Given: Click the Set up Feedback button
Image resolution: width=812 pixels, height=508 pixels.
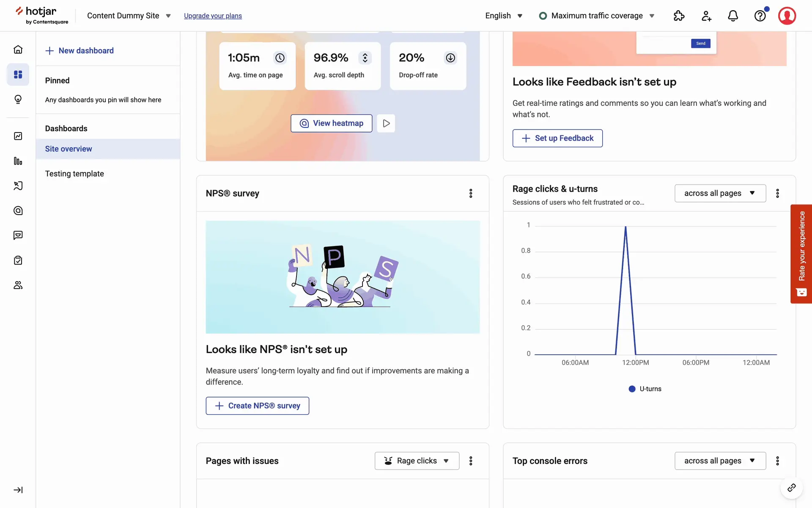Looking at the screenshot, I should click(x=557, y=138).
